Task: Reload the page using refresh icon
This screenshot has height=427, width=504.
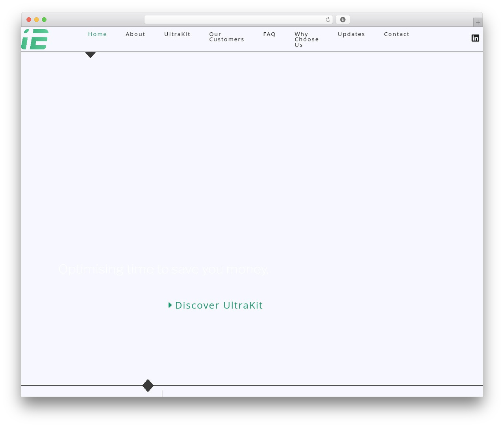Action: pyautogui.click(x=328, y=20)
